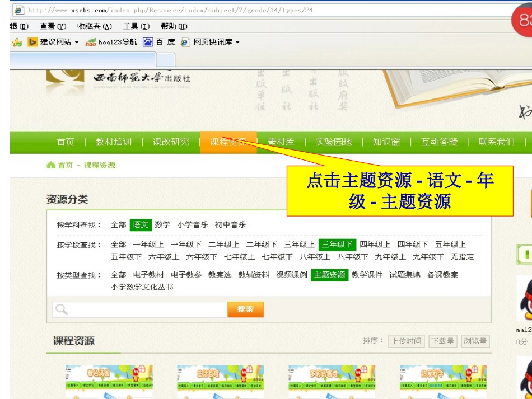Select 二年级下 grade filter

click(262, 245)
